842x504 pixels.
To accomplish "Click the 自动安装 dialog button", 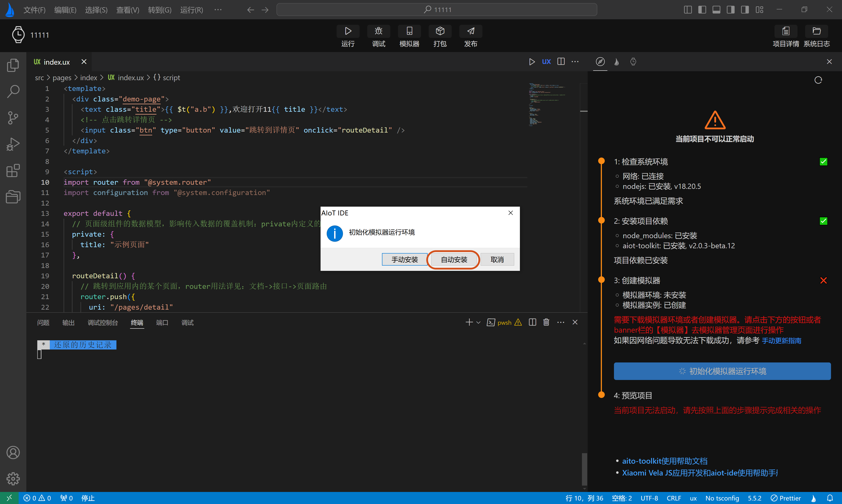I will [x=454, y=259].
